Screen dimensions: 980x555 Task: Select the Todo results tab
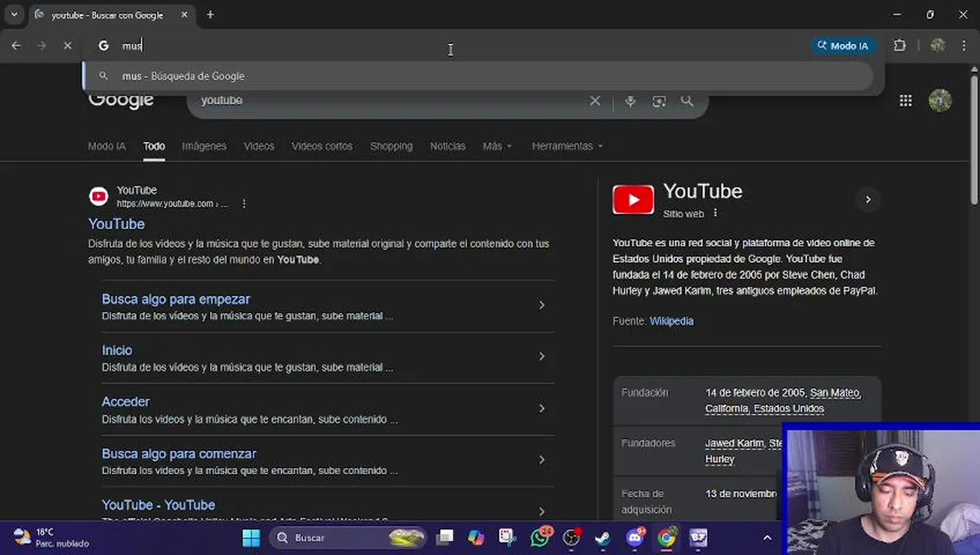(x=154, y=146)
